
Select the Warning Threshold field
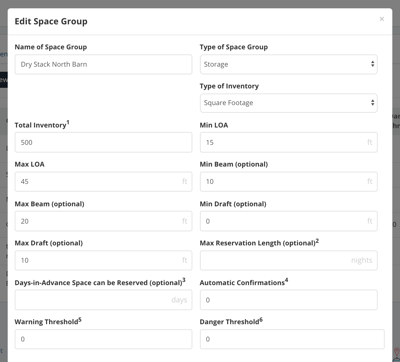pos(103,339)
